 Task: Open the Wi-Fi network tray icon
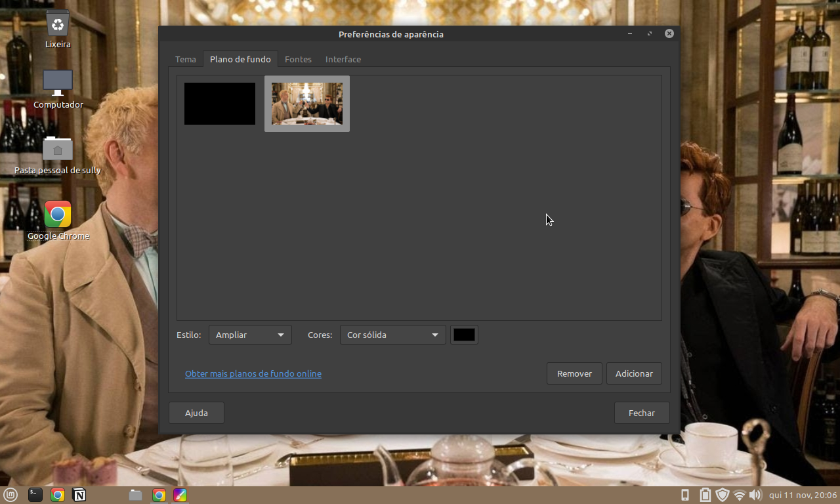[x=740, y=495]
